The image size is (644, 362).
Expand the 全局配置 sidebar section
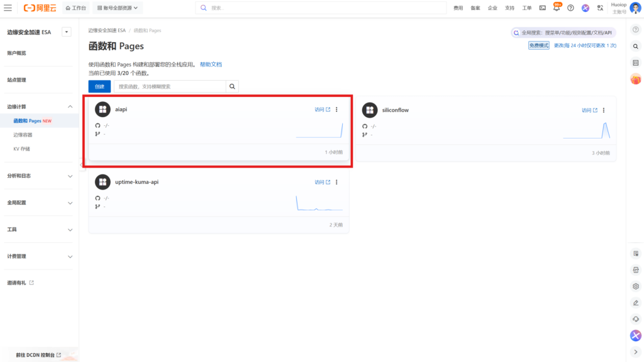click(x=70, y=203)
